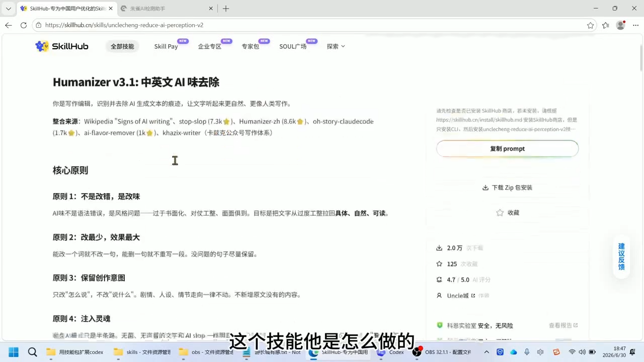Click the 复制 prompt button

[507, 149]
